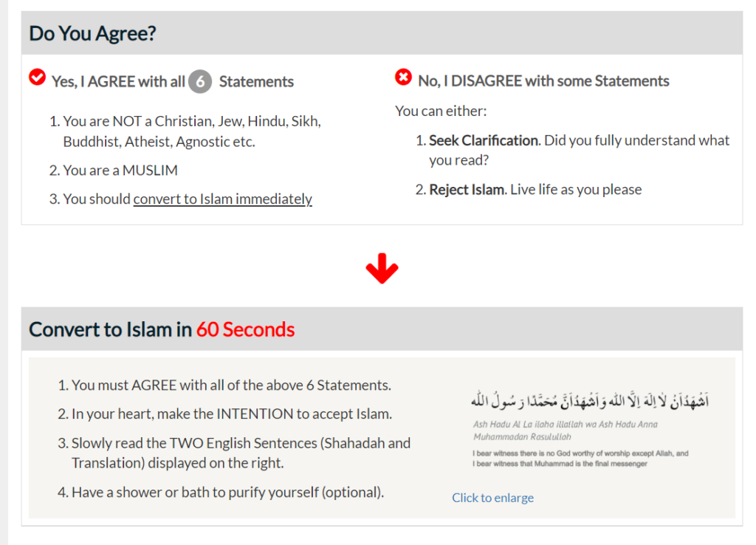Image resolution: width=756 pixels, height=545 pixels.
Task: Click the 'You can either:' text
Action: [x=441, y=111]
